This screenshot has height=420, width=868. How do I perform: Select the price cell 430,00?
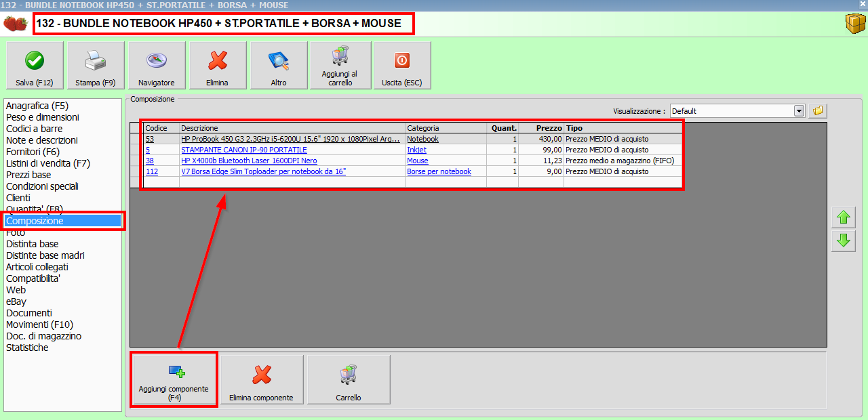[x=541, y=139]
